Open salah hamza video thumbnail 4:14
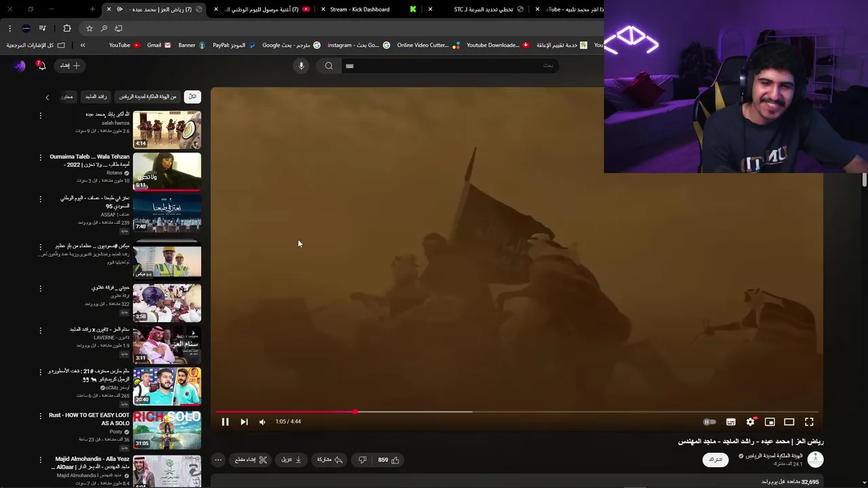Viewport: 868px width, 488px height. coord(167,129)
